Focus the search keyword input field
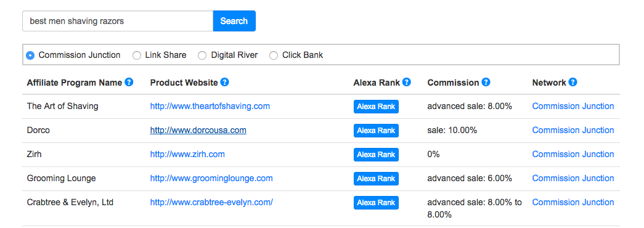 click(118, 21)
